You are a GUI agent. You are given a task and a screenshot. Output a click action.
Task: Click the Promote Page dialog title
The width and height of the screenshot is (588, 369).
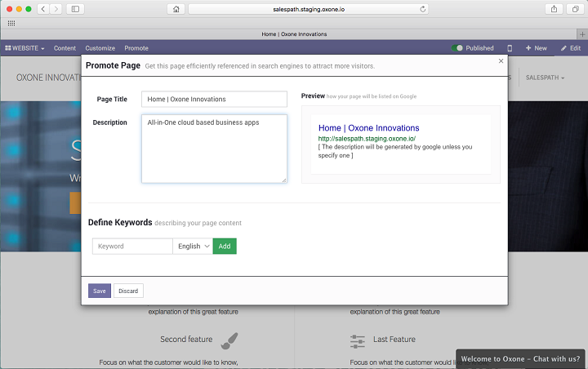pos(113,65)
